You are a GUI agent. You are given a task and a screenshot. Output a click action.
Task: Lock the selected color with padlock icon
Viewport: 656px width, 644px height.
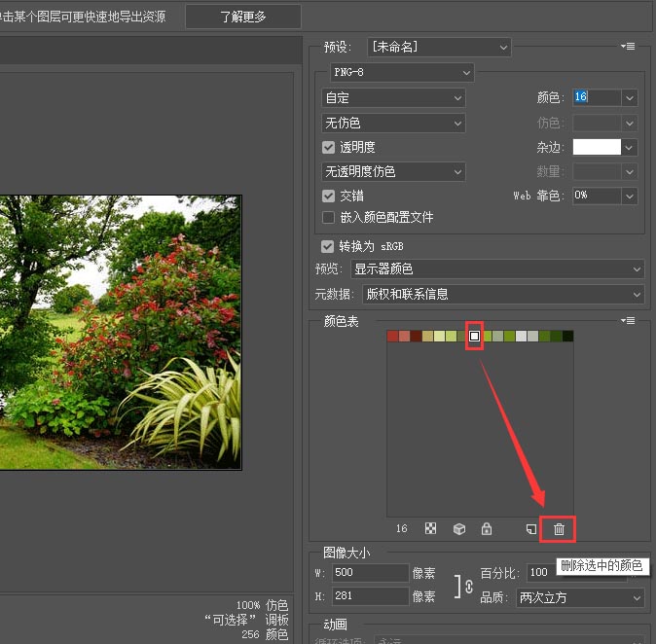[x=486, y=529]
